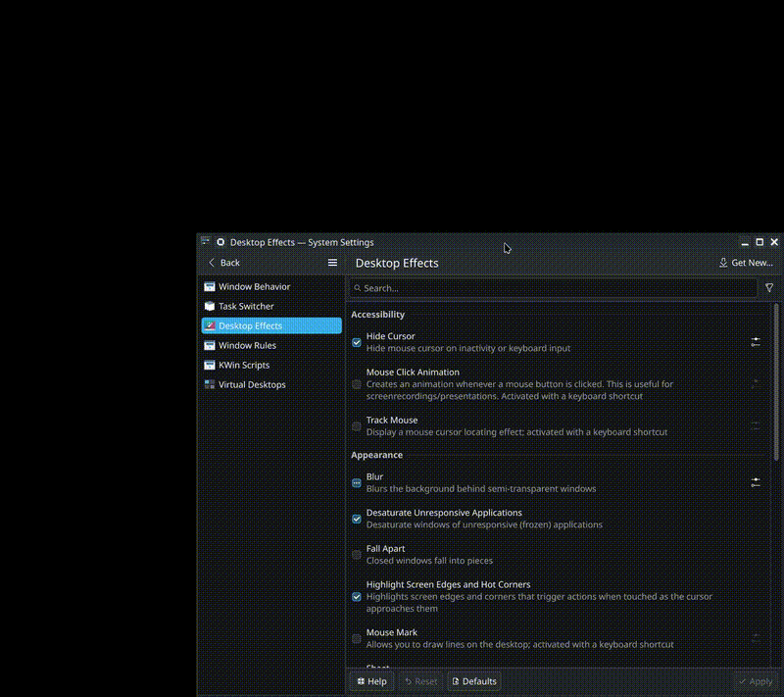Select Task Switcher in the sidebar
Image resolution: width=784 pixels, height=697 pixels.
tap(271, 306)
